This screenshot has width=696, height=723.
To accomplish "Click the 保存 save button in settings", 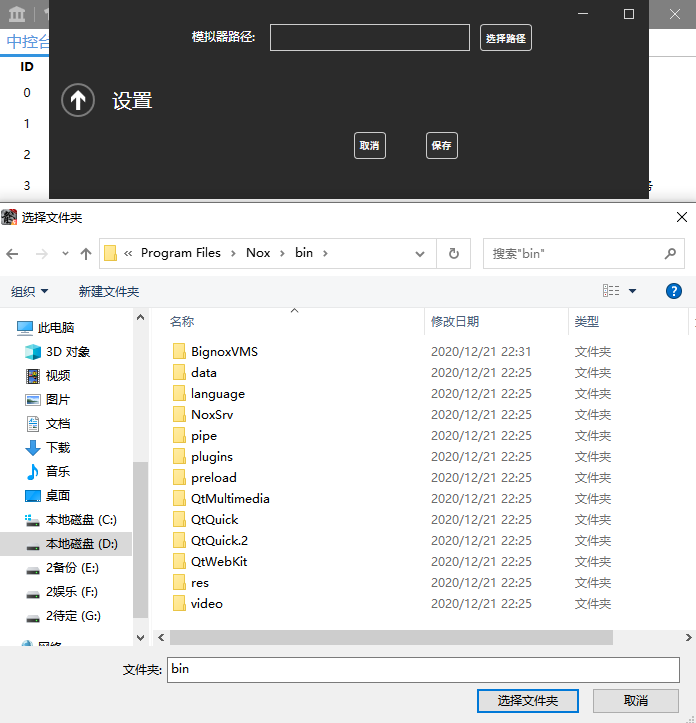I will [x=441, y=146].
